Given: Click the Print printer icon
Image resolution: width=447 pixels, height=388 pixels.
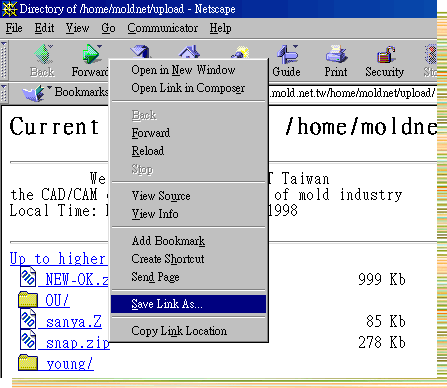Looking at the screenshot, I should (x=336, y=54).
